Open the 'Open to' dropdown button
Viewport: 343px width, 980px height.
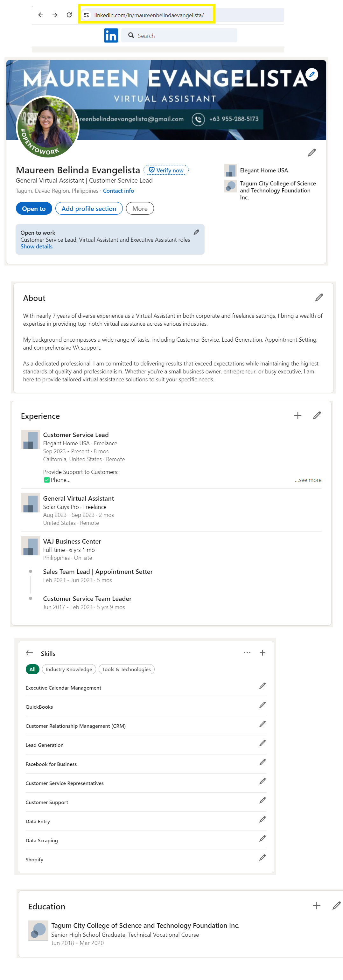pos(34,208)
